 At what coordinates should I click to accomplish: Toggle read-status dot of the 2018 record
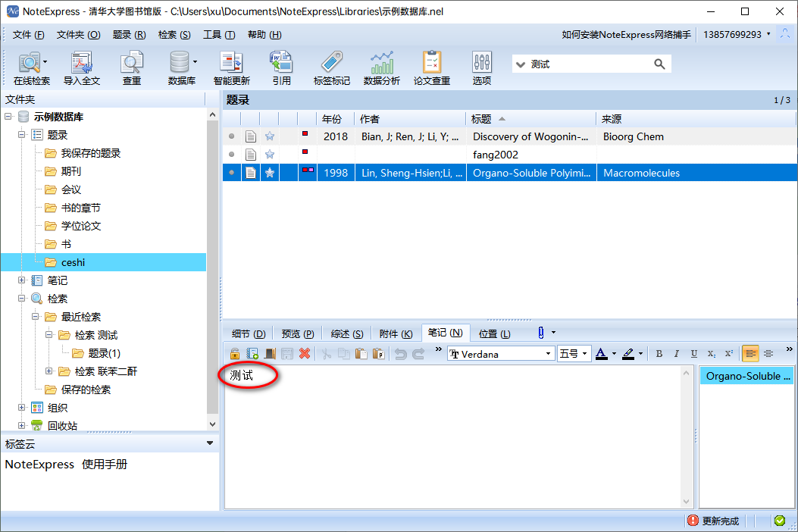tap(232, 136)
